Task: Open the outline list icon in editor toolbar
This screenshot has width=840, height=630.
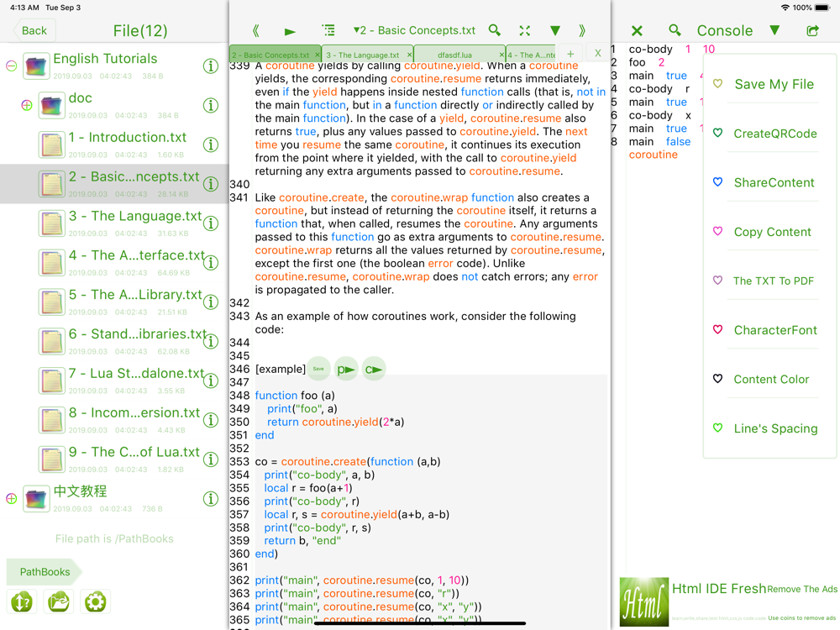Action: click(x=328, y=30)
